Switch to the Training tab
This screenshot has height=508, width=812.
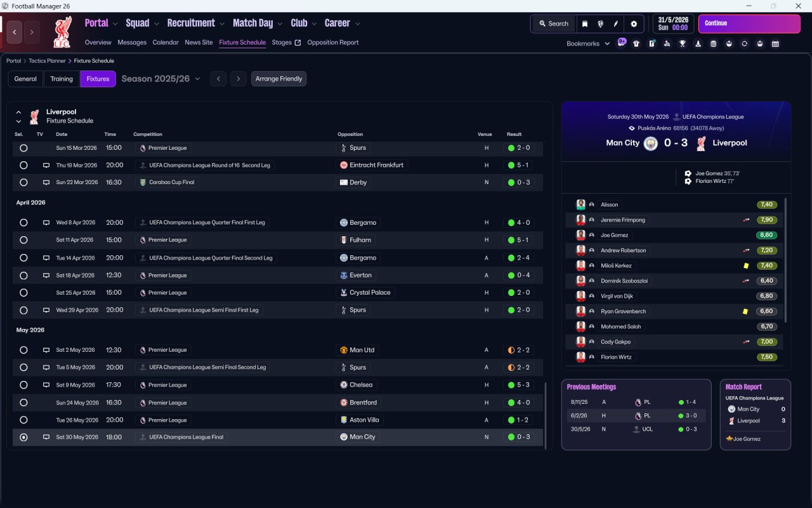pos(62,79)
